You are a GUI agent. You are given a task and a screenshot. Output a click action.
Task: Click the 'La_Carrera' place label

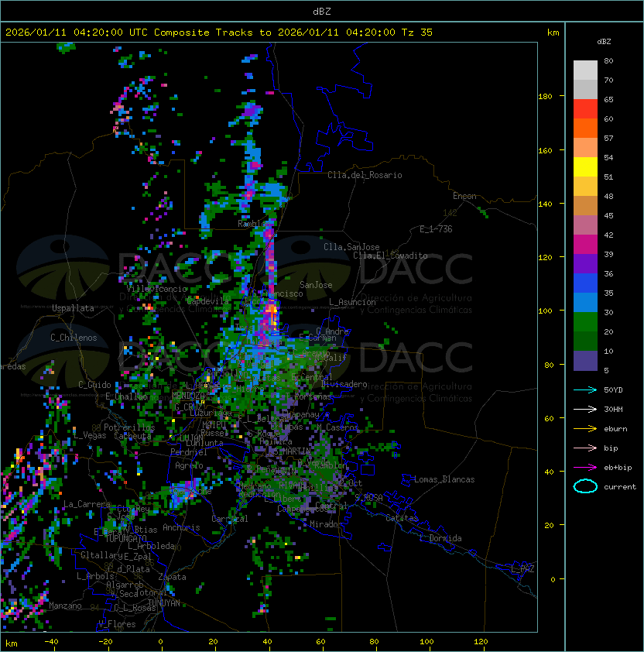coord(87,504)
